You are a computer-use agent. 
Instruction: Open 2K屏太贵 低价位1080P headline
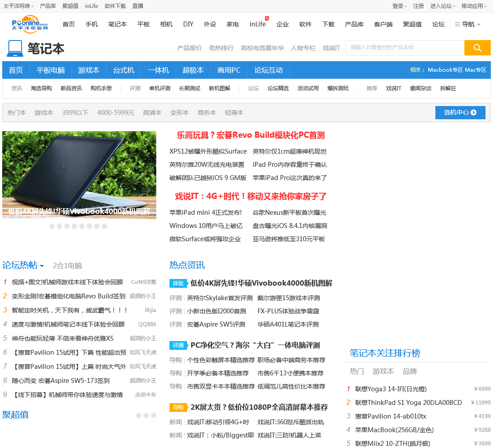click(259, 407)
